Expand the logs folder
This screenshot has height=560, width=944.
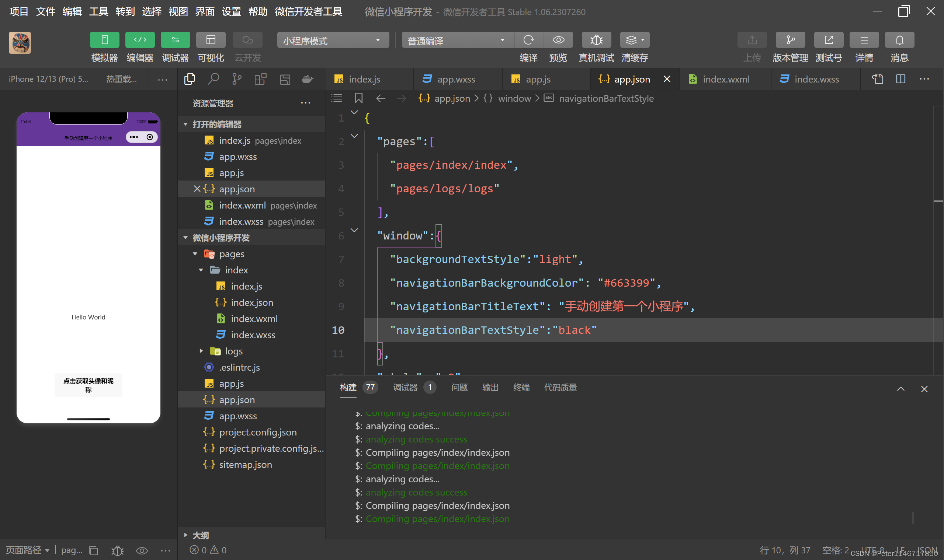[233, 351]
